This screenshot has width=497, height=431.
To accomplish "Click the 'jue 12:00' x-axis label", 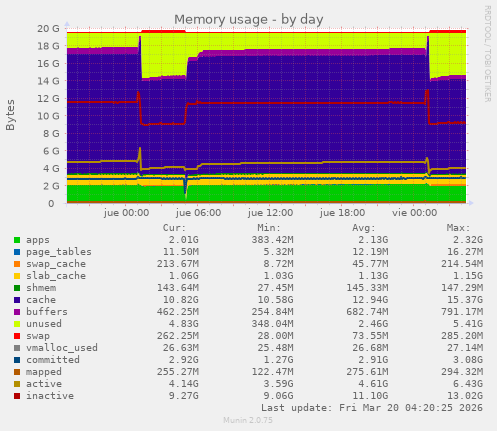I will pyautogui.click(x=270, y=213).
